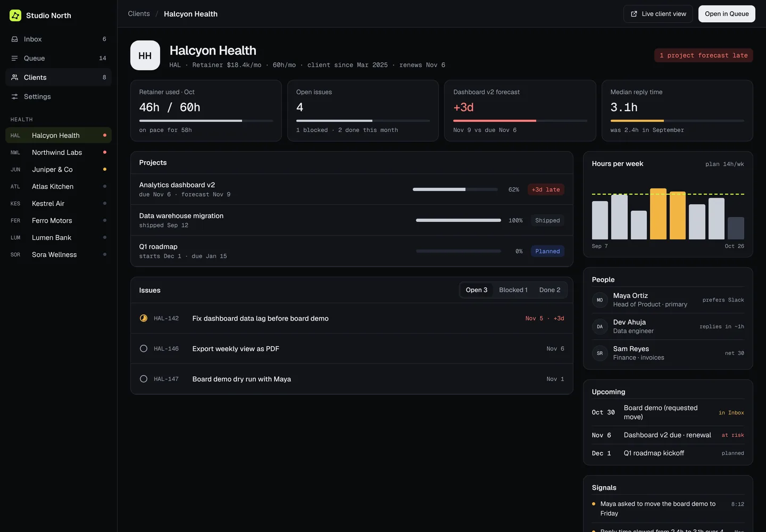766x532 pixels.
Task: Click the Retainer used progress bar
Action: pos(206,121)
